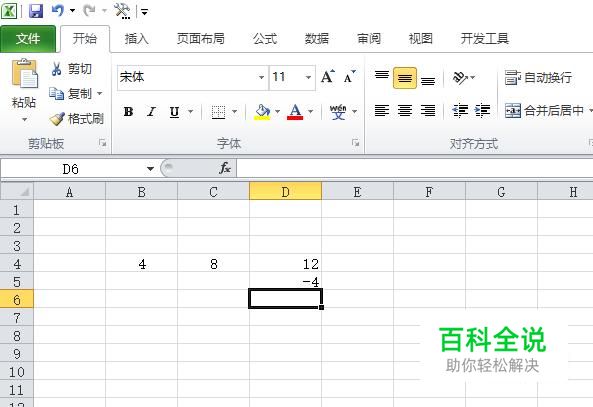Click the cell borders icon
593x407 pixels.
pyautogui.click(x=218, y=112)
